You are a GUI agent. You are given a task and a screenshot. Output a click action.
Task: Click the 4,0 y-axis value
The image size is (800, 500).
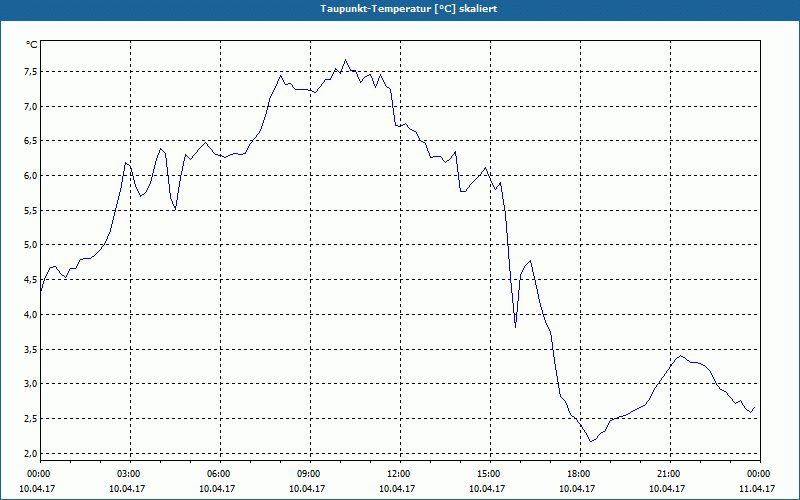coord(32,315)
